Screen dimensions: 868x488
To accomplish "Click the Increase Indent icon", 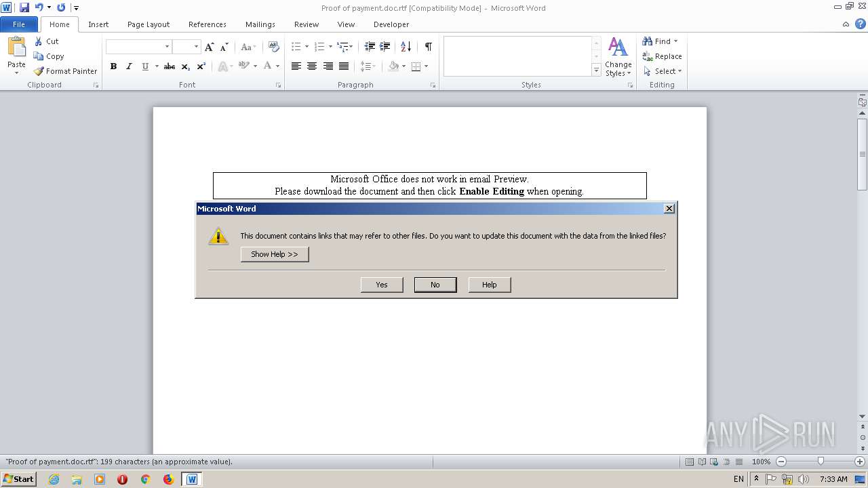I will (x=384, y=47).
